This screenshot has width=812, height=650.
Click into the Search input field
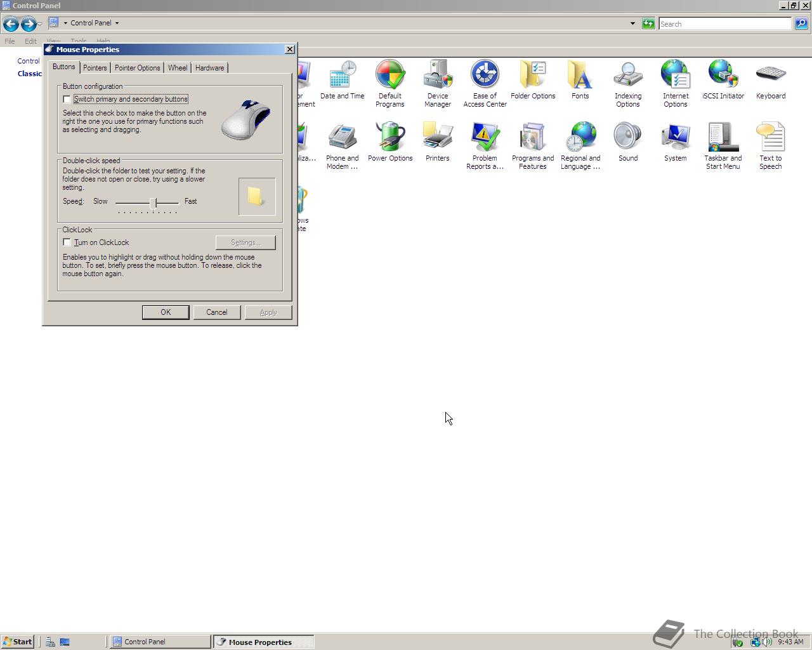point(725,23)
